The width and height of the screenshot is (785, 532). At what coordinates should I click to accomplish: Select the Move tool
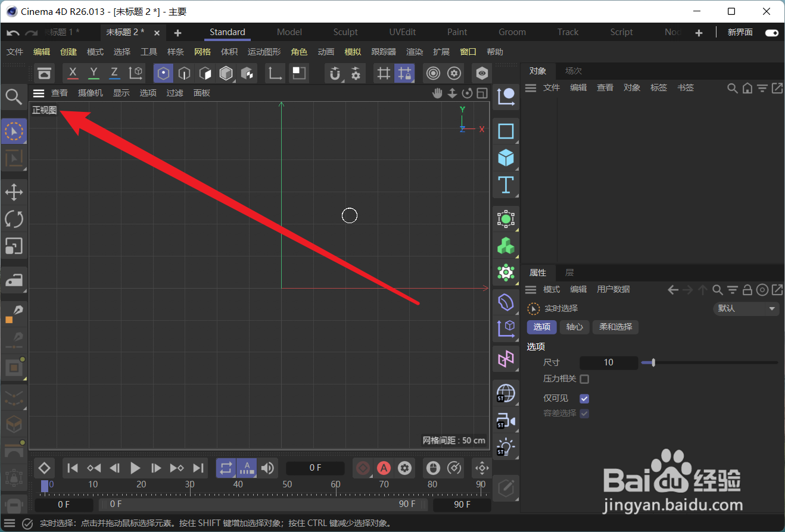13,192
